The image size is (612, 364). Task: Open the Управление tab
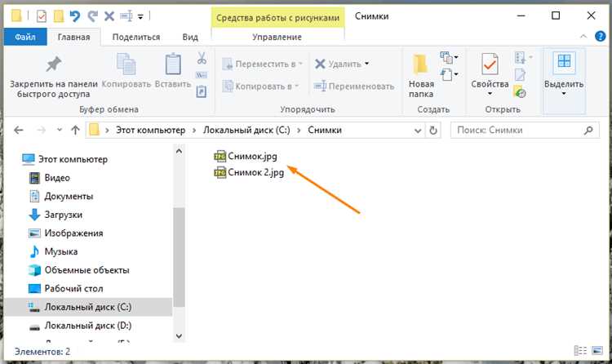tap(277, 37)
